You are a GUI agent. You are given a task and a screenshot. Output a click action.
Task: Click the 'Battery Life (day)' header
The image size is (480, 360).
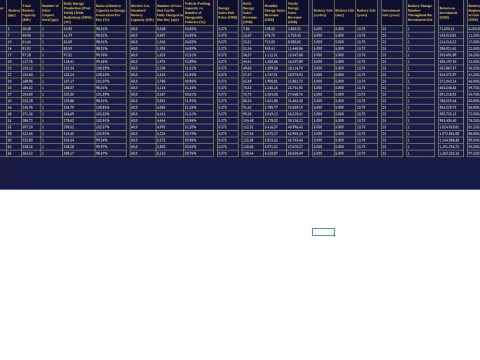345,13
